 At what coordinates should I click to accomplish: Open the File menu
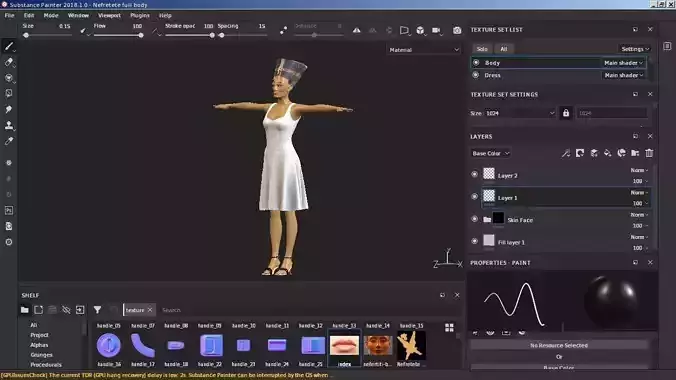click(x=9, y=16)
